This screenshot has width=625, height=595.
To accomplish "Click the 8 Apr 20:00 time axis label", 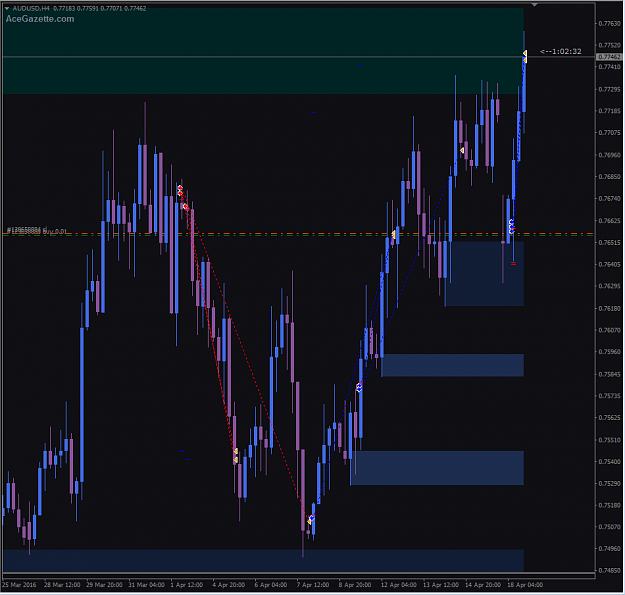I will [x=355, y=585].
